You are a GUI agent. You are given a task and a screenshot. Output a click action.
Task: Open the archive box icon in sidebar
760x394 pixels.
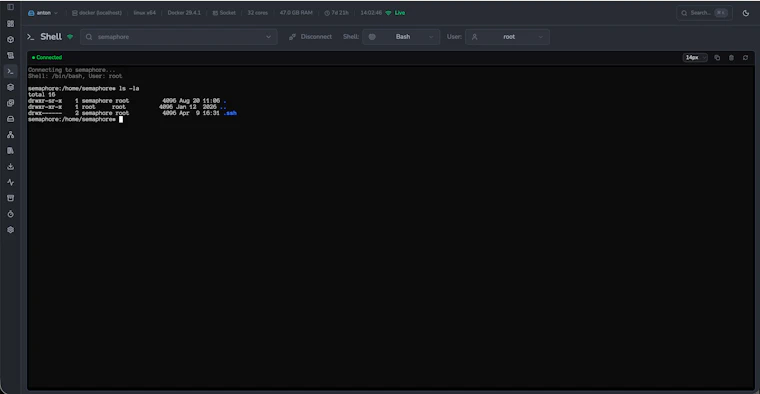pos(10,198)
